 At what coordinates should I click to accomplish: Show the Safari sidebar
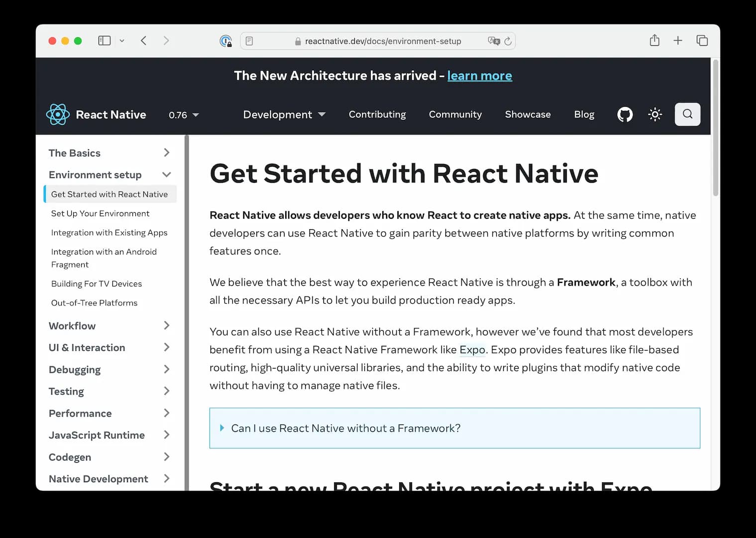(105, 41)
